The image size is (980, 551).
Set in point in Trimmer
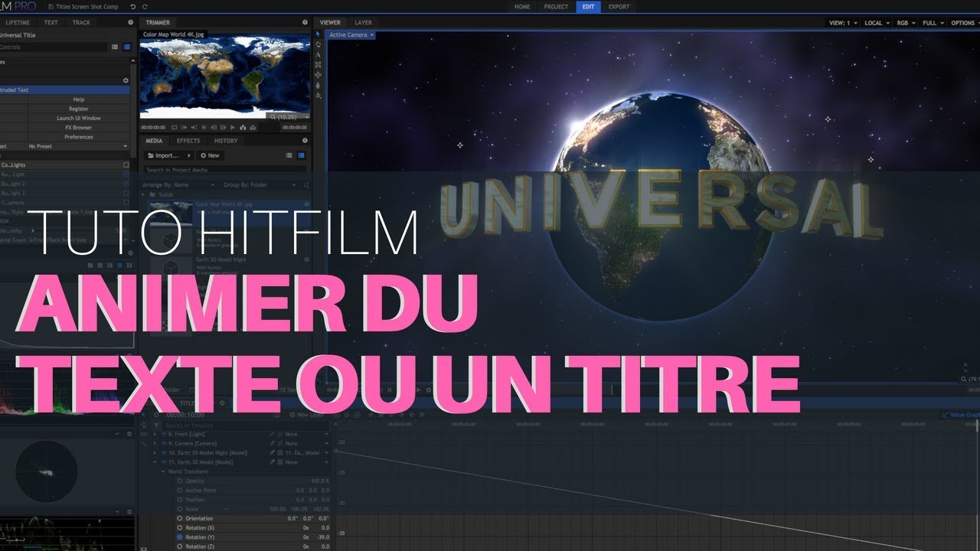[184, 127]
